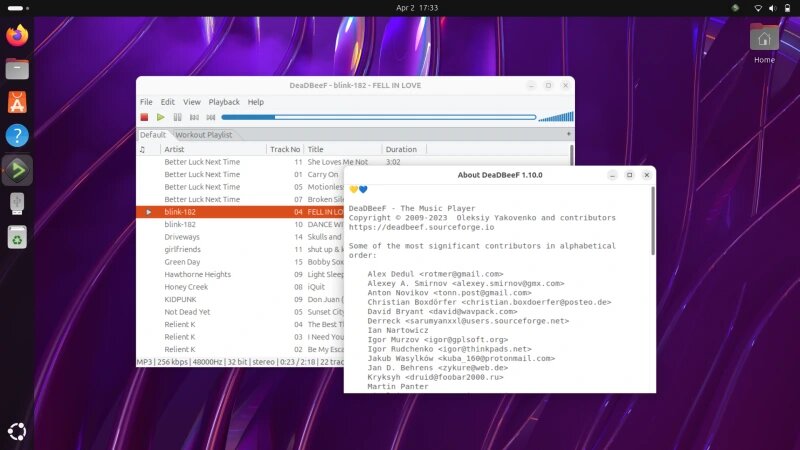Add a new playlist with plus button
The image size is (800, 450).
(x=568, y=134)
